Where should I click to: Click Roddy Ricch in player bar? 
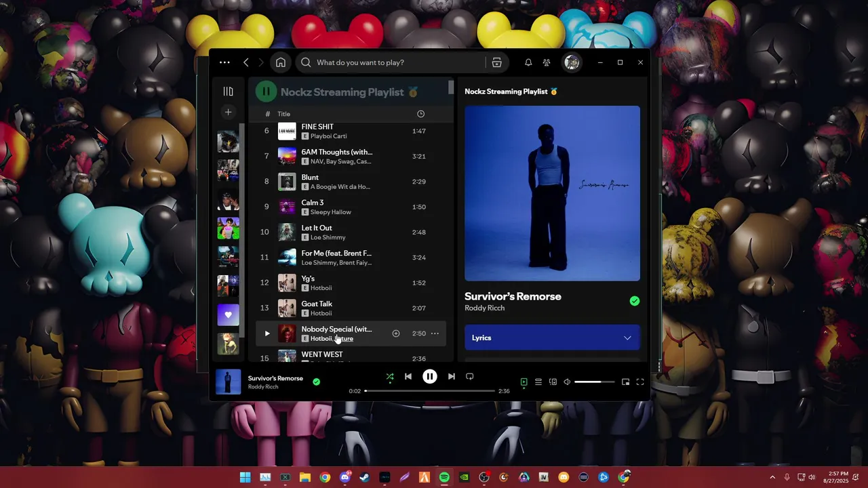click(x=263, y=387)
